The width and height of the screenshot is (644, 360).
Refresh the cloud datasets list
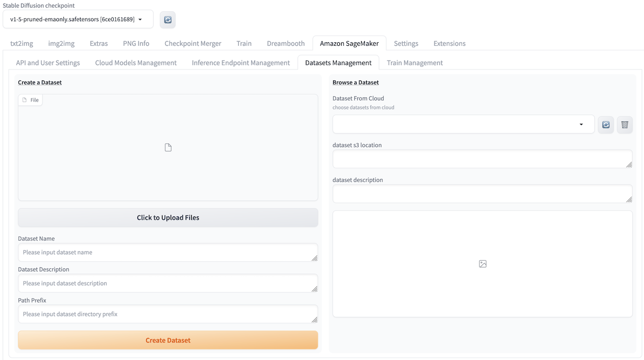point(606,124)
